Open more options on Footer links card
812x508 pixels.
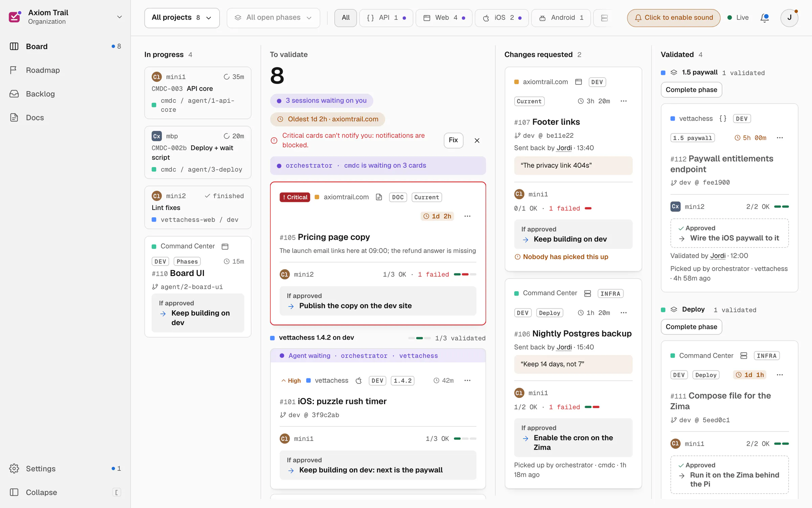(624, 101)
